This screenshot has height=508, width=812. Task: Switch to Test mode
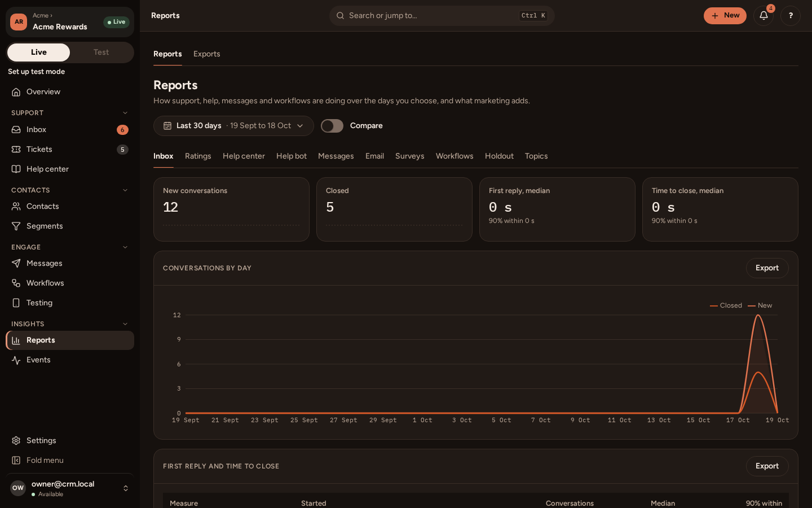101,52
